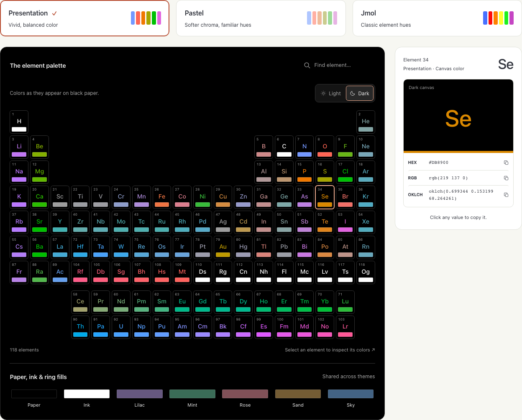The image size is (522, 420).
Task: Click the '118 elements' count text
Action: [24, 350]
